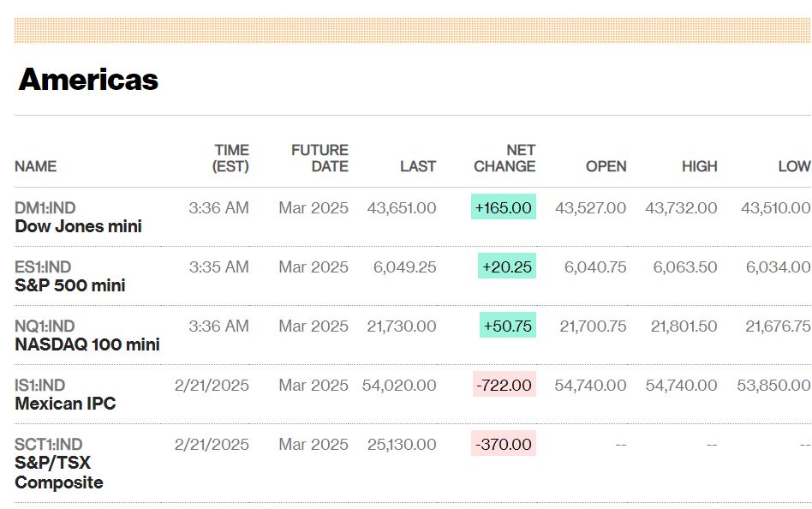
Task: Click the S&P 500 mini time 3:35 AM
Action: pos(219,267)
